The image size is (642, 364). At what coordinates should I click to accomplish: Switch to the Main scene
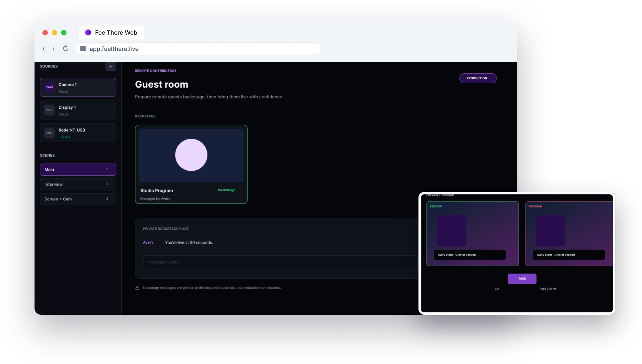pos(78,169)
